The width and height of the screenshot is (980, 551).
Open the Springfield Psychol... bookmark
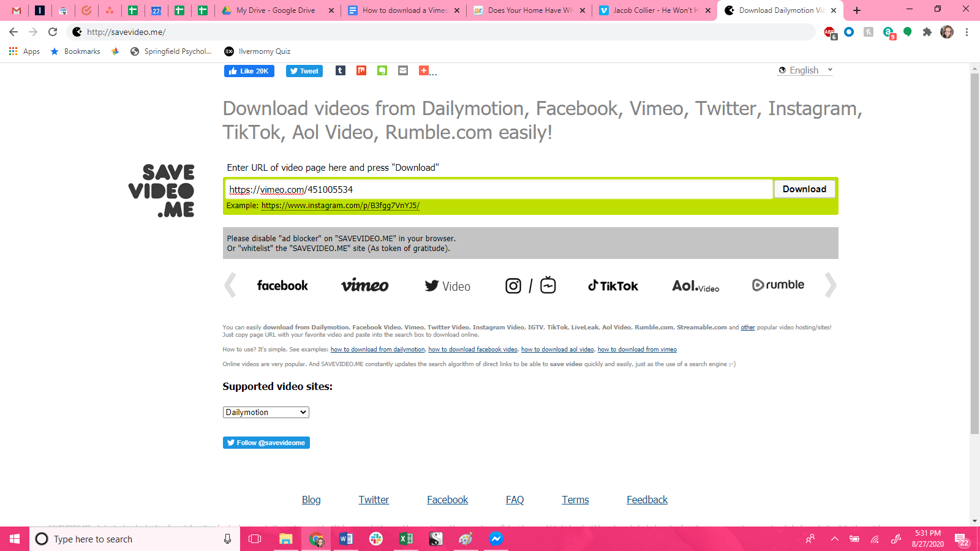click(171, 51)
